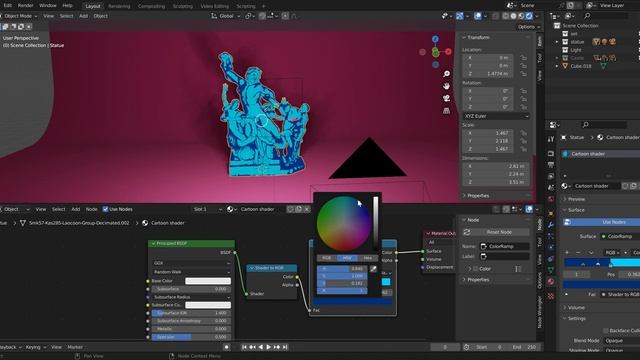Open the GGX distribution dropdown in Principled BSDF
This screenshot has width=640, height=360.
(191, 263)
